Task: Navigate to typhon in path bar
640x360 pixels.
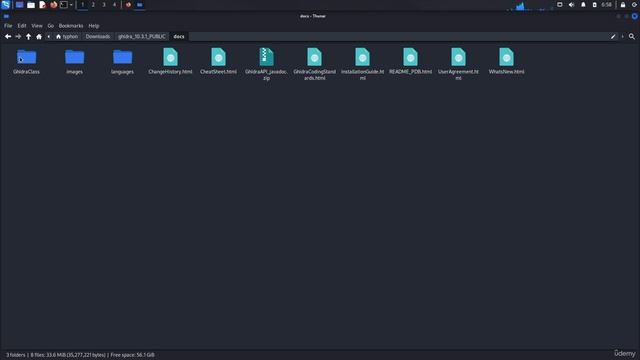Action: 67,36
